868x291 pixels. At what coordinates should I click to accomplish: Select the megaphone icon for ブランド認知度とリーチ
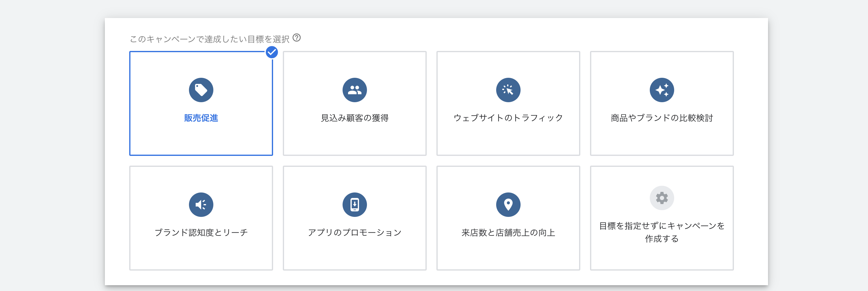tap(201, 204)
